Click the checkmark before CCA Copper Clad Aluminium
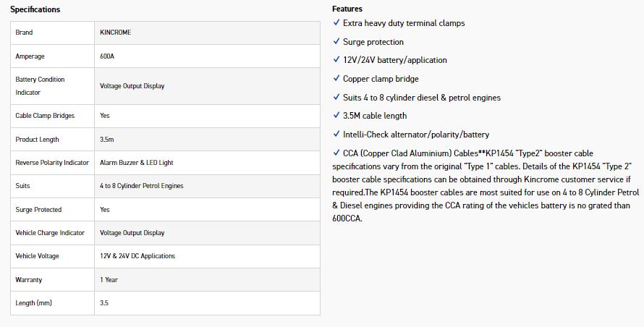 point(336,153)
